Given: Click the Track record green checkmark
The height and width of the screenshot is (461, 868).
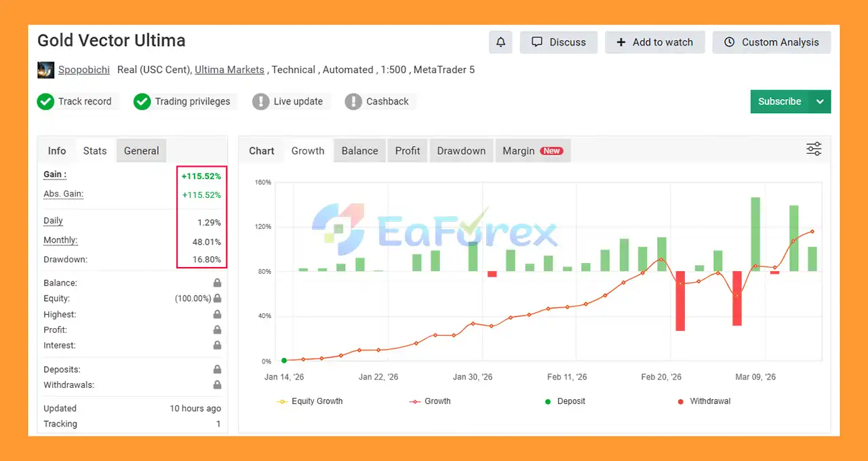Looking at the screenshot, I should [45, 102].
